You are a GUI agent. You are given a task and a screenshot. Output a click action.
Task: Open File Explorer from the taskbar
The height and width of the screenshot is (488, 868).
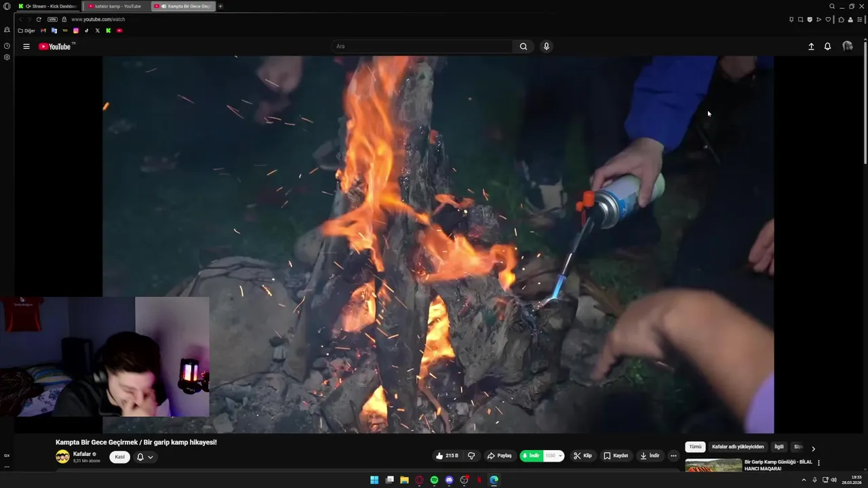point(404,480)
